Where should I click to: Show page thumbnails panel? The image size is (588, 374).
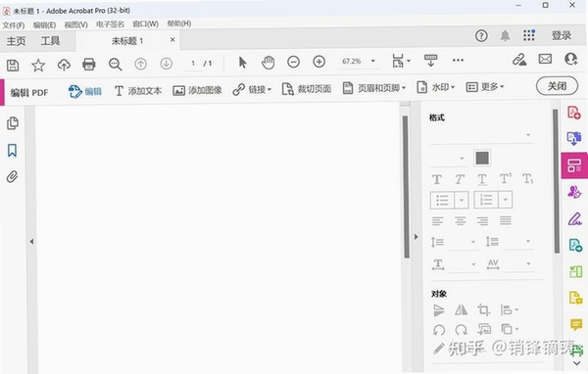pos(13,123)
